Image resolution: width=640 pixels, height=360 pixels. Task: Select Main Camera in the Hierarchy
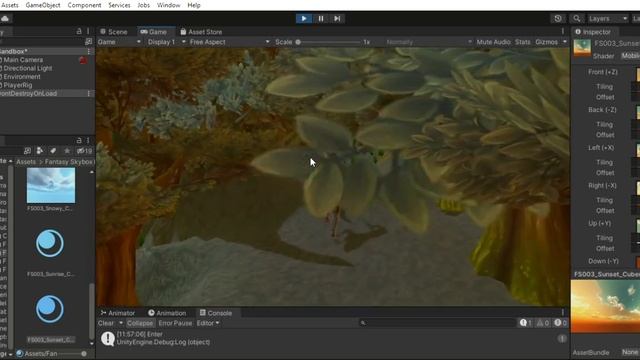coord(23,60)
